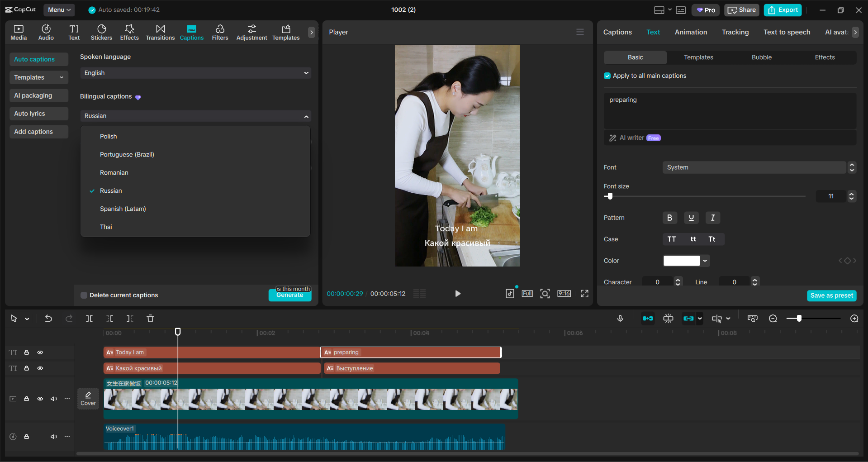
Task: Hide the Today I am caption track
Action: pos(40,352)
